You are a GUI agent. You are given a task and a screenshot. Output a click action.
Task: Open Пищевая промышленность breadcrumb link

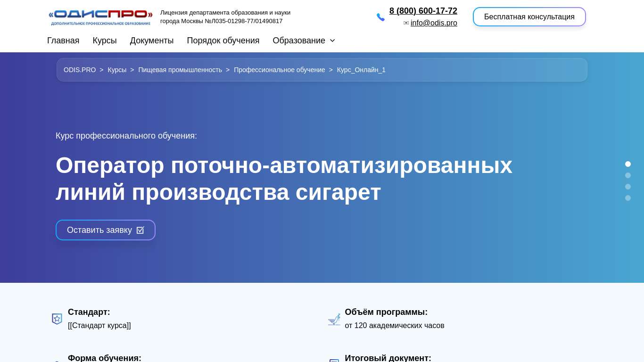(x=180, y=70)
